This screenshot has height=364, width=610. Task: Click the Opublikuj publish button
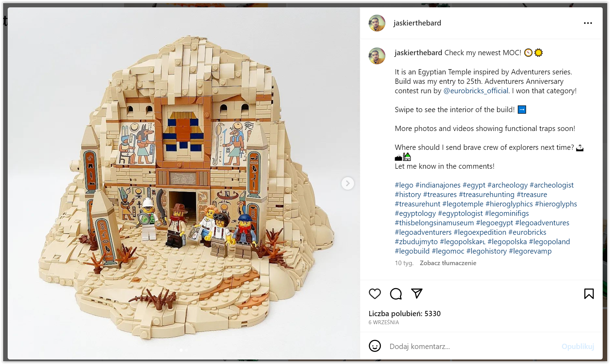click(578, 346)
